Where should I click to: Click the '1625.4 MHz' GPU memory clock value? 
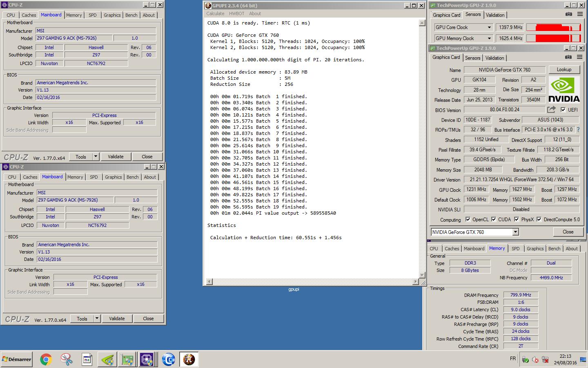[510, 38]
